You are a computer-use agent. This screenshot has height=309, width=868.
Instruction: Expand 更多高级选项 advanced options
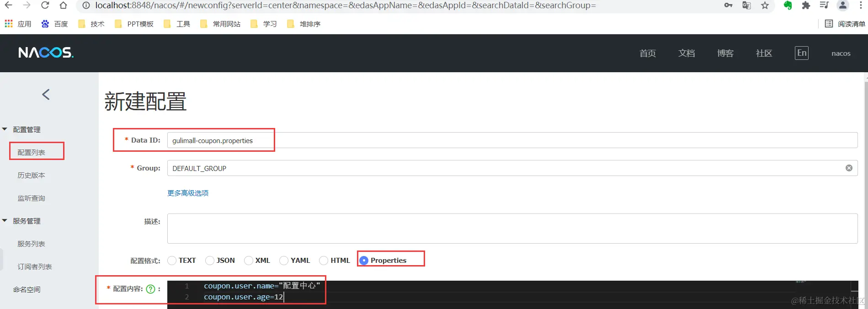pos(188,193)
